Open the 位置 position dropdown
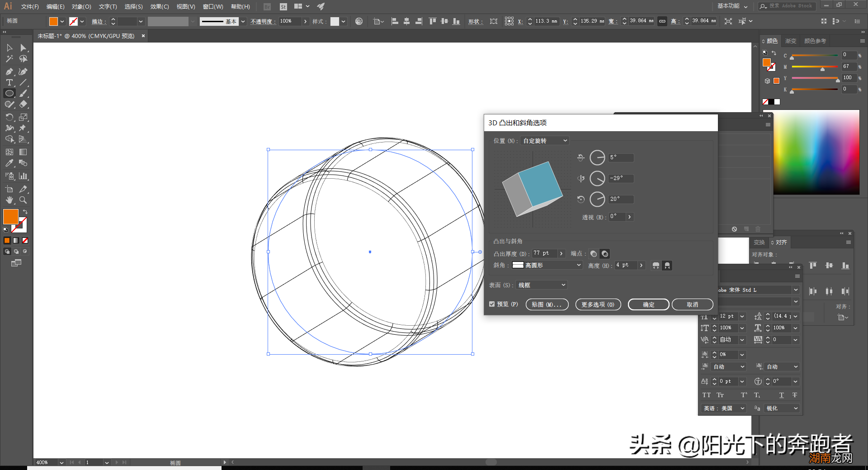Viewport: 868px width, 470px height. (545, 141)
